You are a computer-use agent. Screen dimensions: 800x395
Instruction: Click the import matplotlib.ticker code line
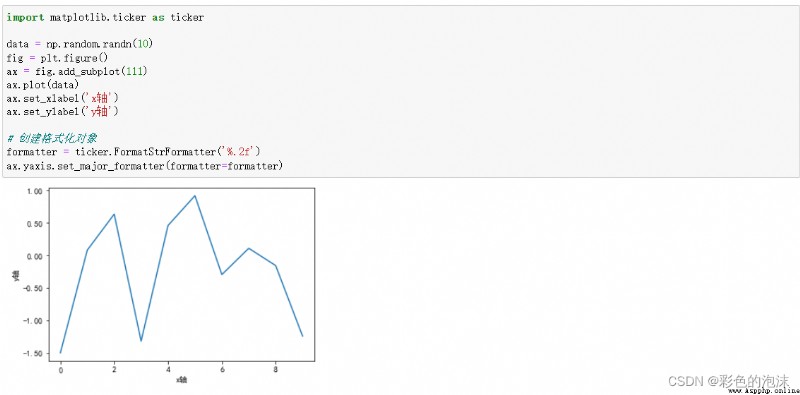[x=105, y=17]
